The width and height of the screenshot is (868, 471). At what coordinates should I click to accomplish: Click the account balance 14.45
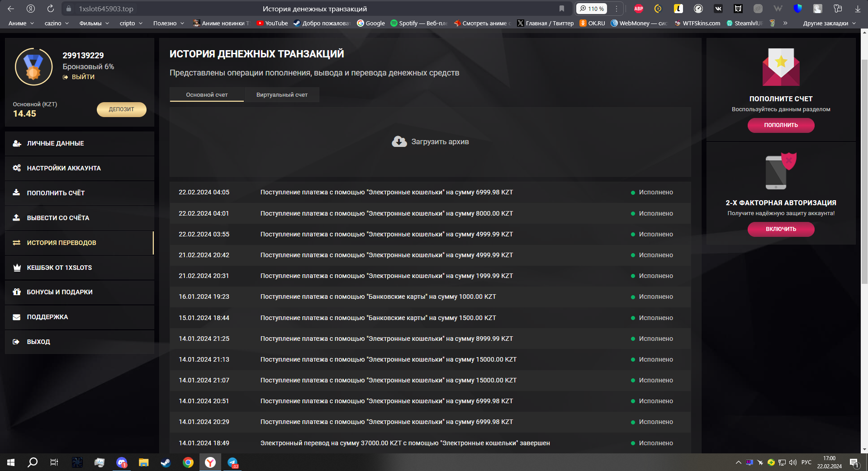(x=24, y=114)
